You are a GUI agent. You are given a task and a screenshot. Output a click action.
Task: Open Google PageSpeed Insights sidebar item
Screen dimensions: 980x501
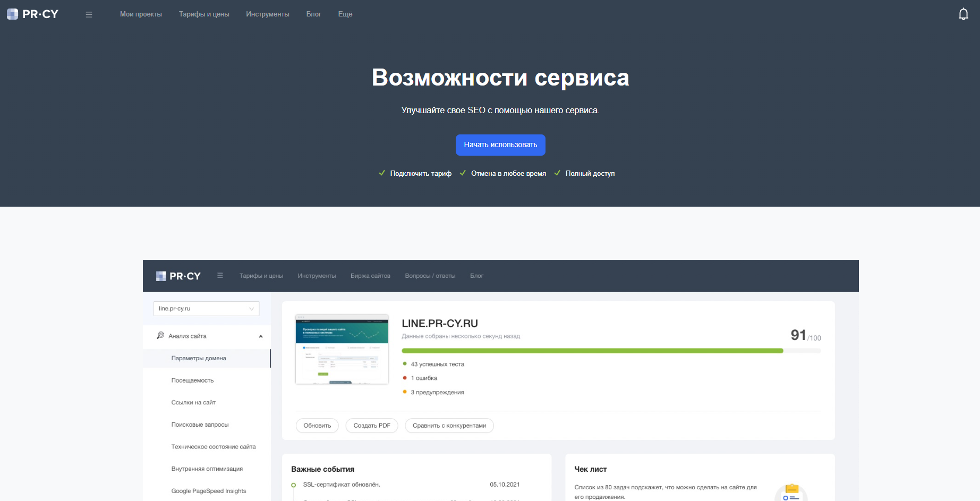(208, 491)
